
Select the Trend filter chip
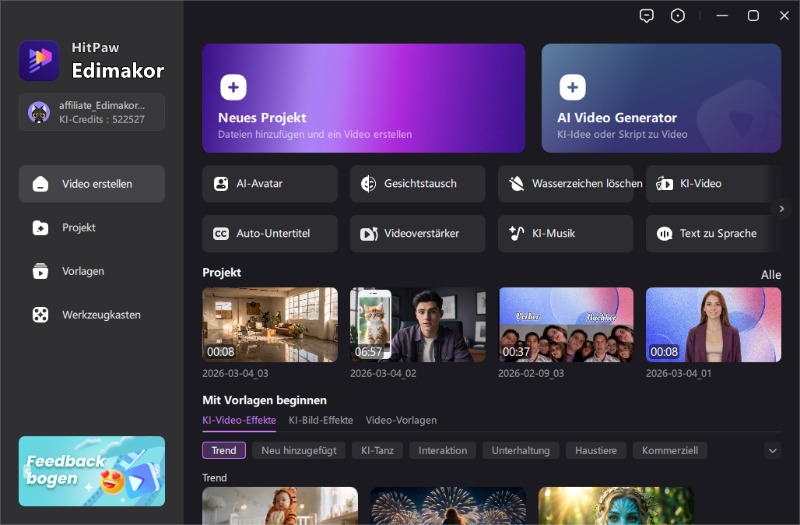tap(224, 451)
